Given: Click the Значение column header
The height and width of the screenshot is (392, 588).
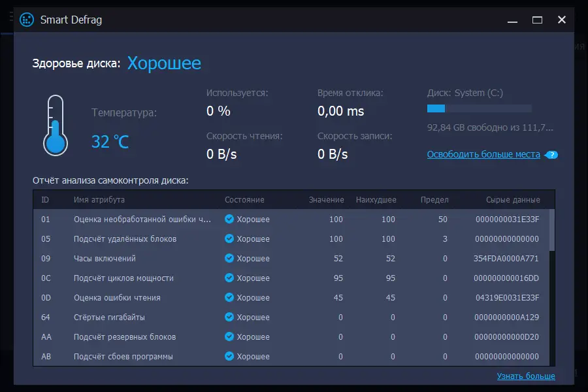Looking at the screenshot, I should tap(327, 200).
